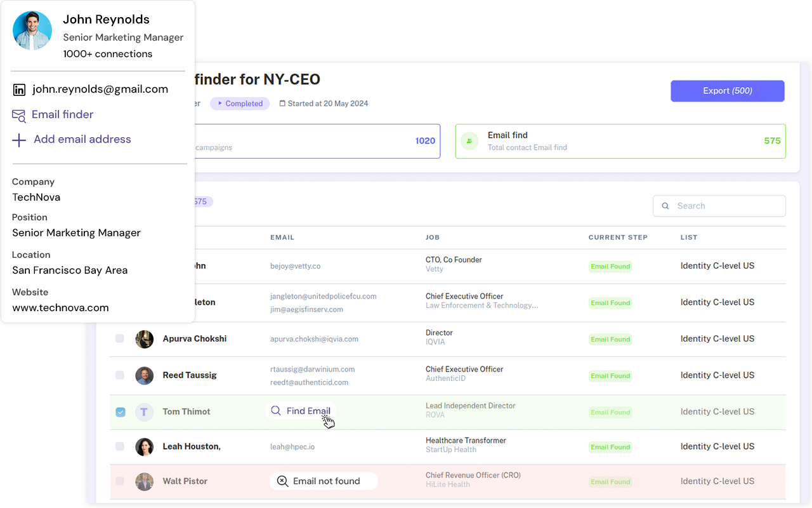
Task: Click the EMAIL column header
Action: point(282,237)
